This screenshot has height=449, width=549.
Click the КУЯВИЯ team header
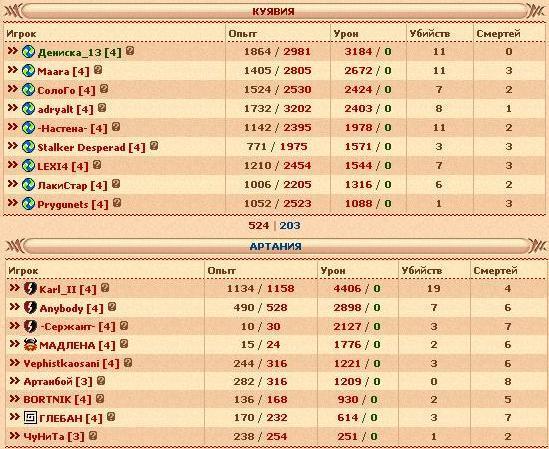pos(273,12)
